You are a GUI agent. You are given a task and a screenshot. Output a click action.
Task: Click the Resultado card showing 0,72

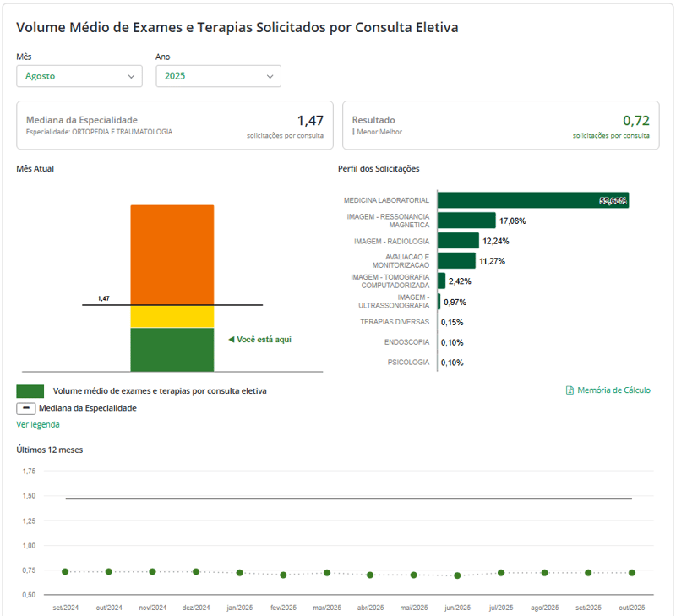click(500, 125)
